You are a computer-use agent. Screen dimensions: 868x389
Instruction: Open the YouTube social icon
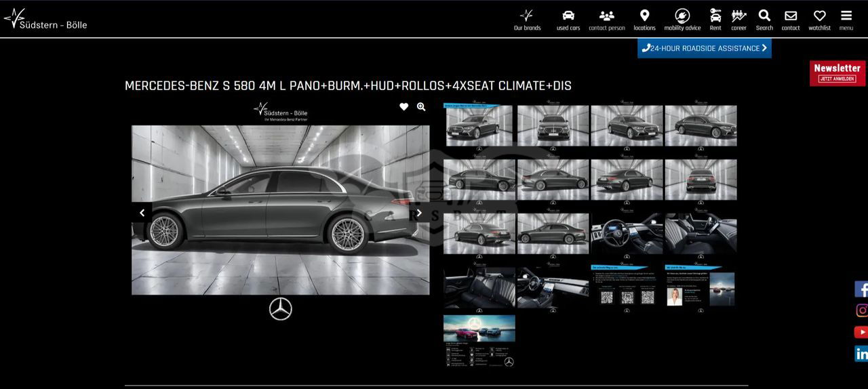[861, 332]
